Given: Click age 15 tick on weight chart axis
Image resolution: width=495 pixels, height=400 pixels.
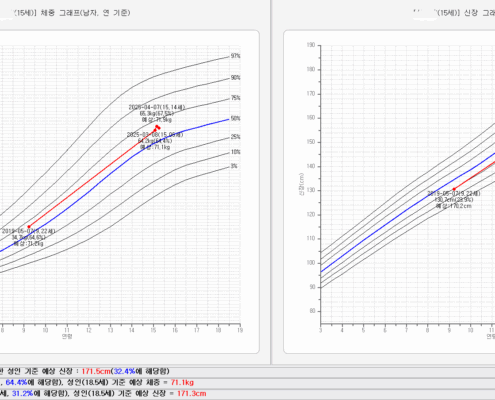Looking at the screenshot, I should [153, 330].
